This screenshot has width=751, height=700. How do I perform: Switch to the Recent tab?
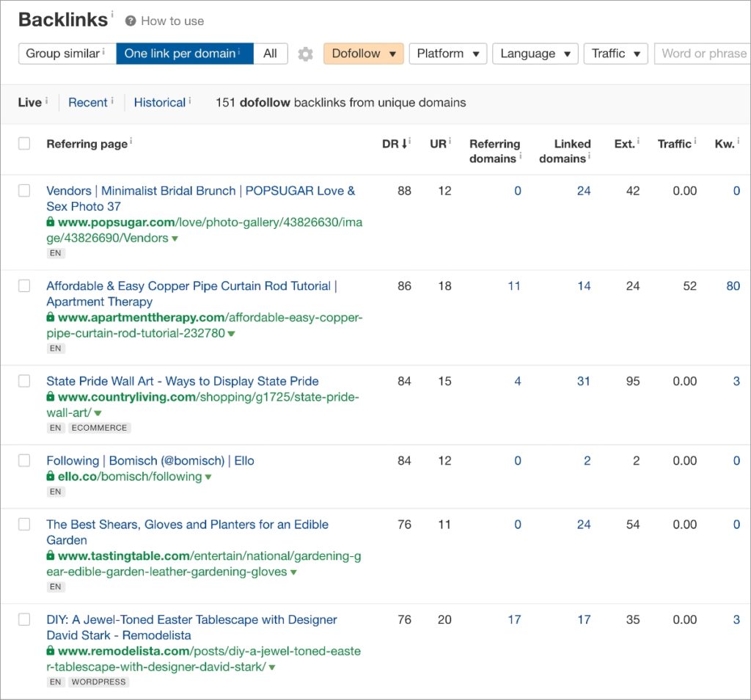coord(88,103)
